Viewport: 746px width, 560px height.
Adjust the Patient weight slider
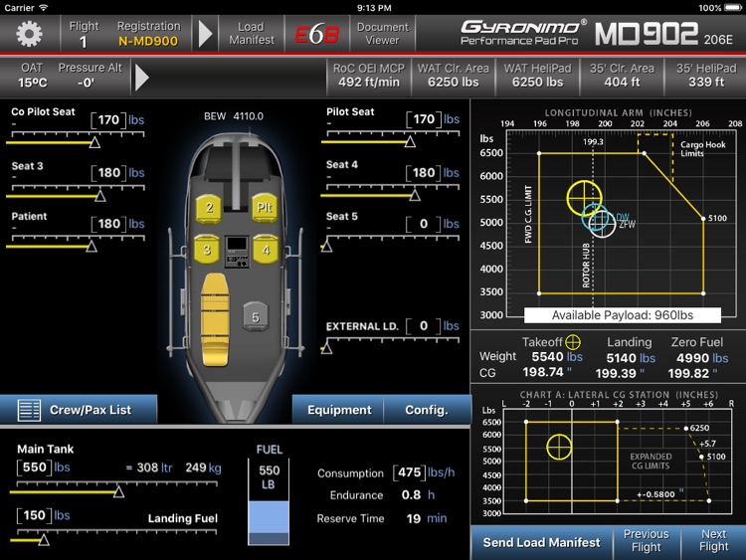tap(92, 246)
